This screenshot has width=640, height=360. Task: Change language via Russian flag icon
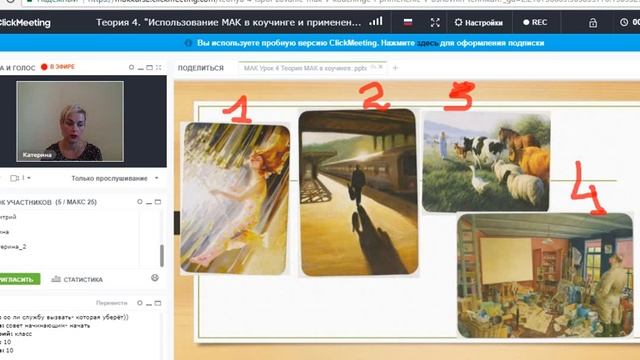pos(408,22)
